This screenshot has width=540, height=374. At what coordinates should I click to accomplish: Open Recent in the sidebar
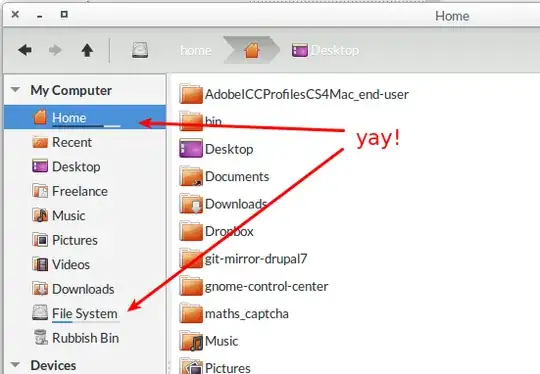click(x=72, y=142)
